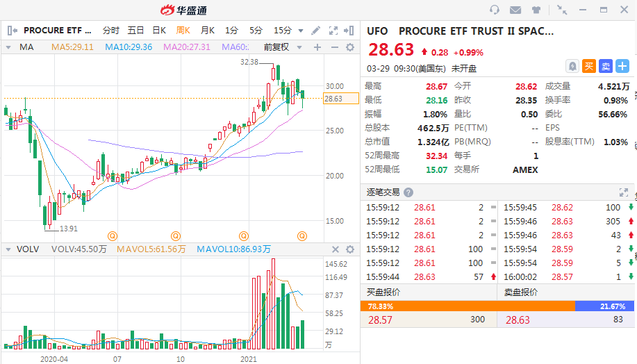Click the 13.91 low annotation on chart
637x364 pixels.
68,229
